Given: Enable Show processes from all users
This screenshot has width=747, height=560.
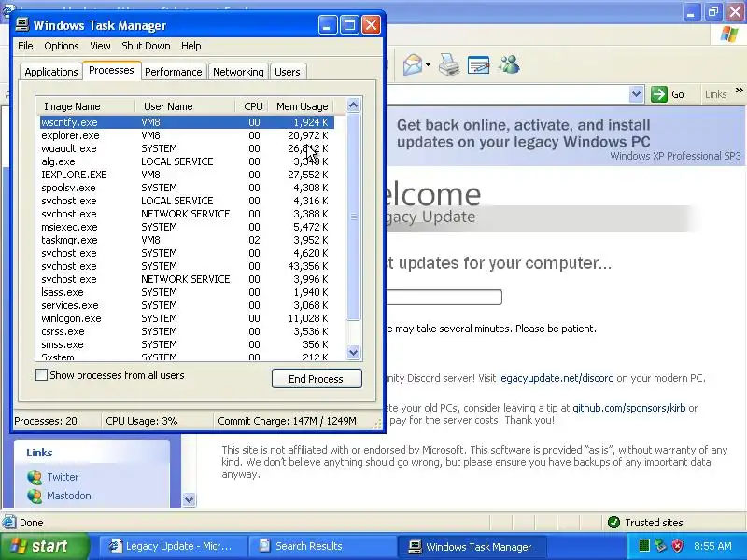Looking at the screenshot, I should pyautogui.click(x=41, y=375).
